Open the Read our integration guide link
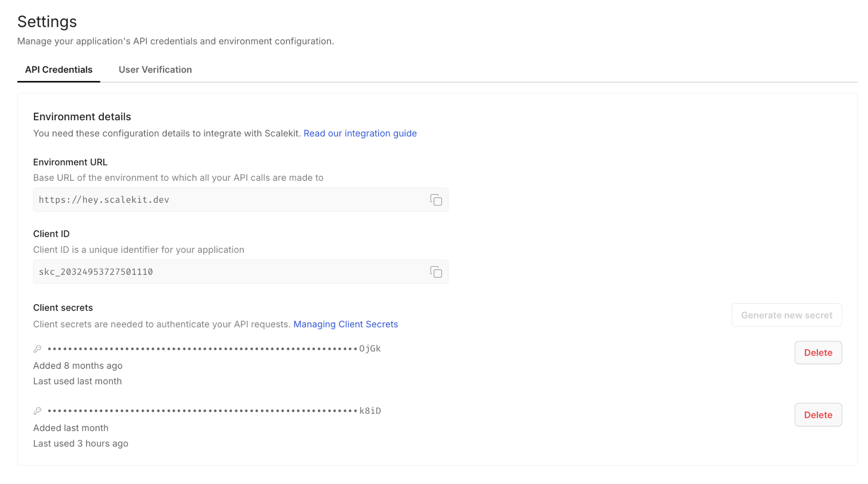 tap(360, 133)
